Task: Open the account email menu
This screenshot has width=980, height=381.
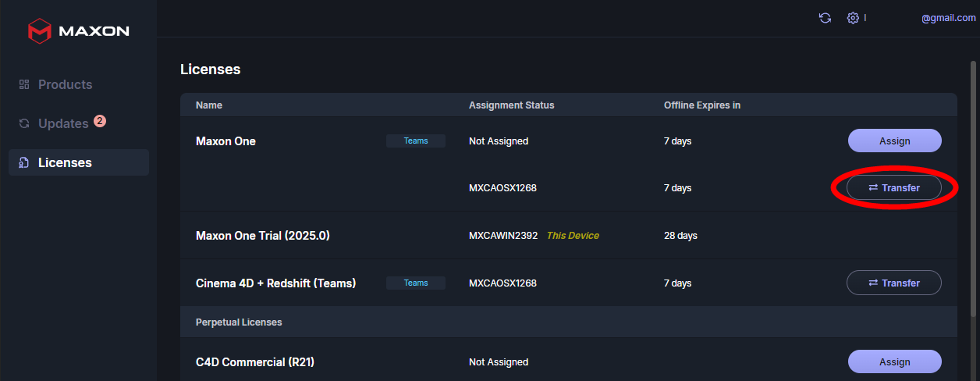Action: [x=948, y=18]
